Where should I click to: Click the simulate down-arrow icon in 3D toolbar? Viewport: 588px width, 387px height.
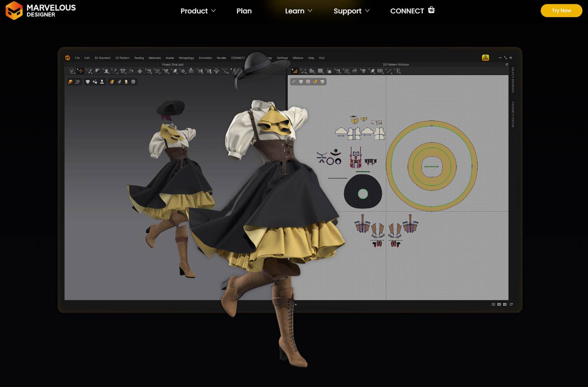(x=71, y=71)
